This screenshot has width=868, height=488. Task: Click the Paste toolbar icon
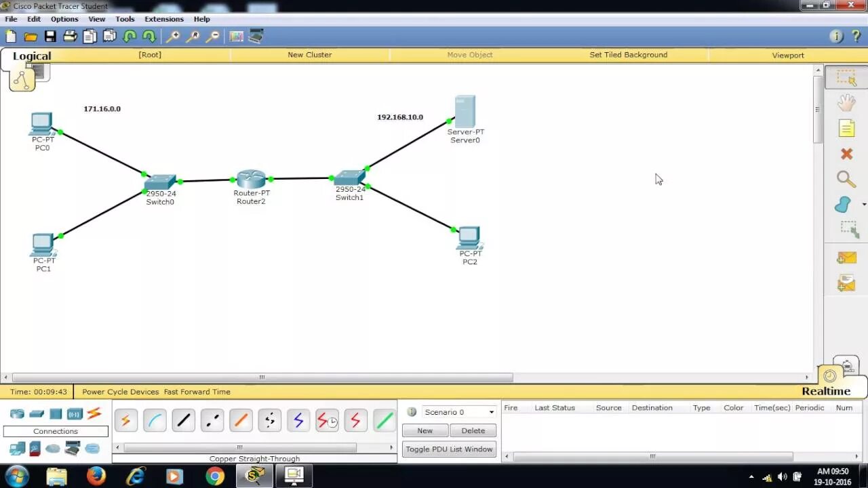click(x=109, y=37)
